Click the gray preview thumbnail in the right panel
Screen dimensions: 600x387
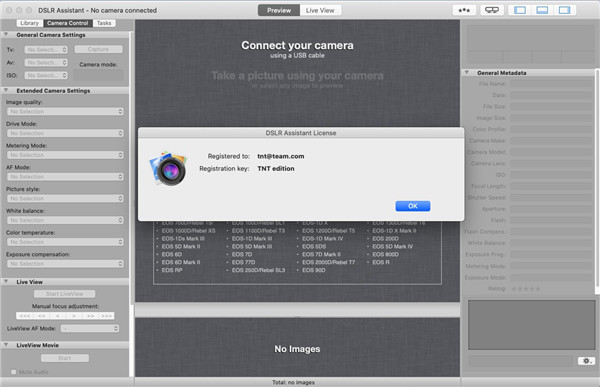(x=532, y=325)
